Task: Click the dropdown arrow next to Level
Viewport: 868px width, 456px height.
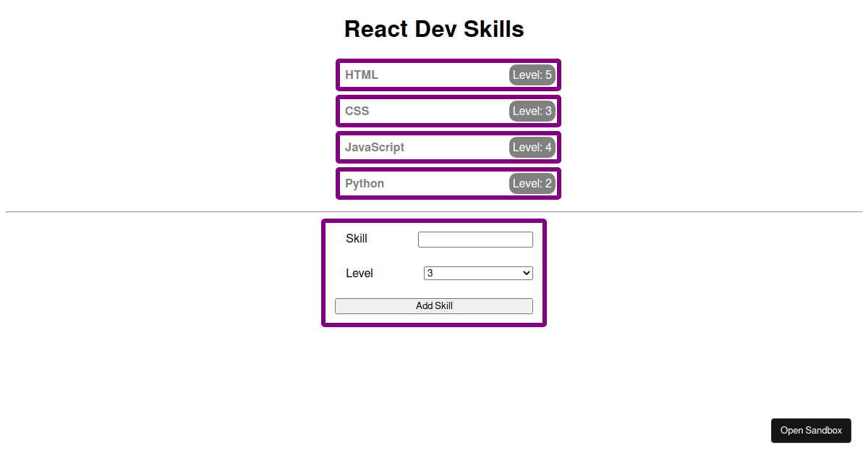Action: [x=526, y=273]
